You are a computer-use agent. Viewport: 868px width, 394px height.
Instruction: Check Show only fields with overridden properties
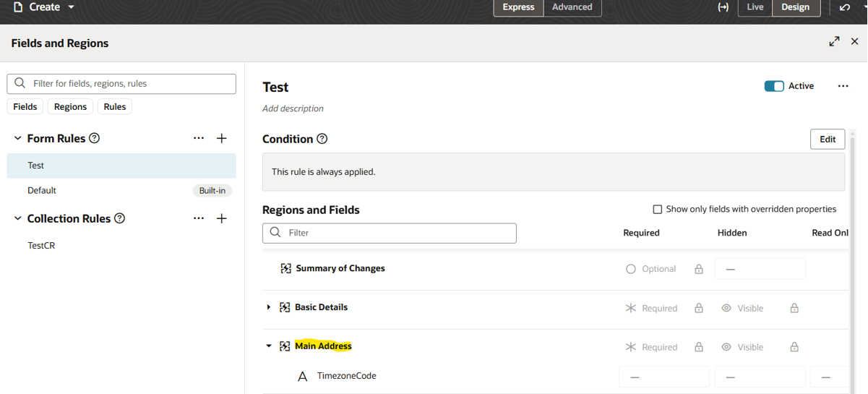point(658,210)
